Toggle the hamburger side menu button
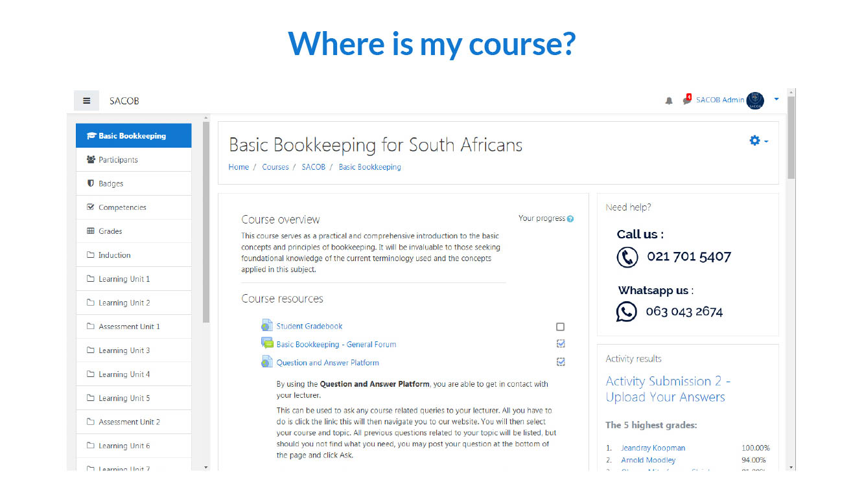The image size is (864, 504). (x=86, y=100)
